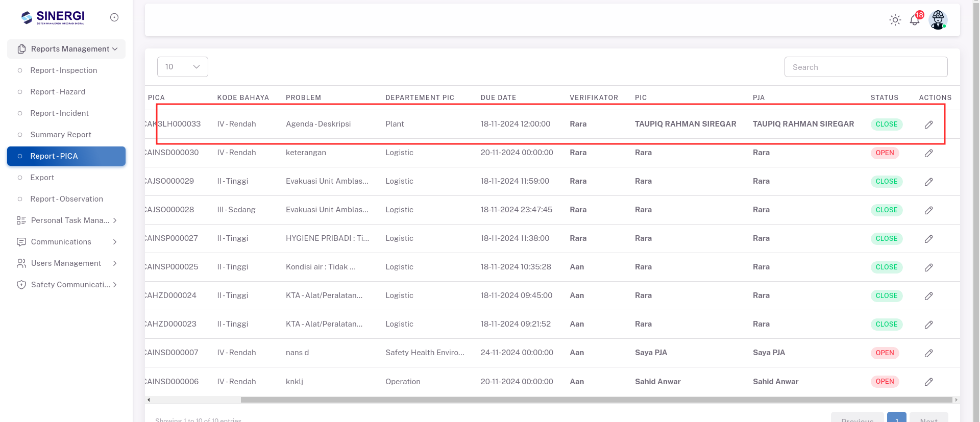Viewport: 980px width, 422px height.
Task: Edit the CAJSO000028 row with pencil icon
Action: point(928,210)
